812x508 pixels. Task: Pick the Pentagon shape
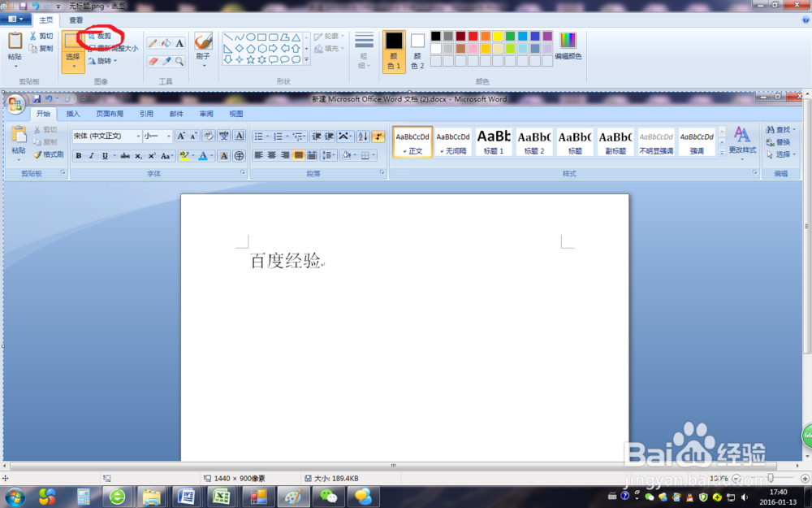point(251,49)
